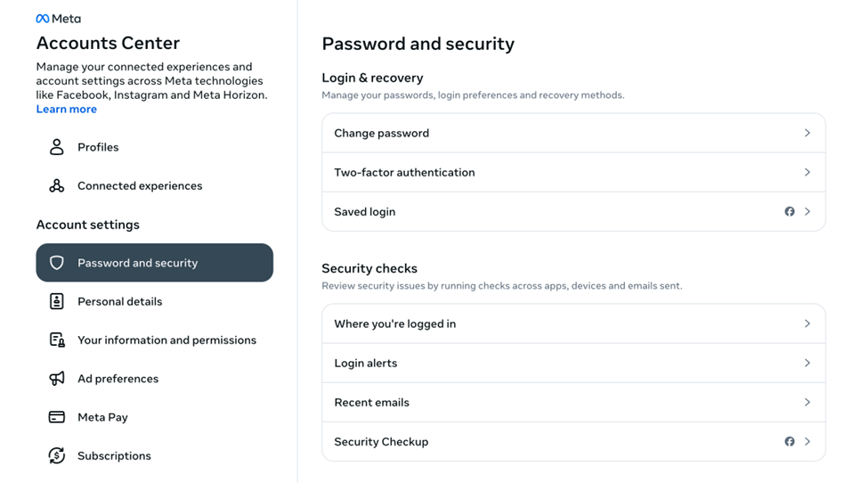The image size is (868, 483).
Task: Expand the Change password chevron
Action: [x=807, y=134]
